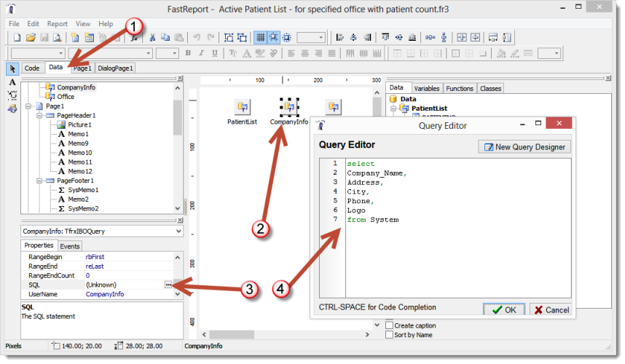Select Memo10 in the report tree
This screenshot has height=364, width=625.
tap(79, 153)
